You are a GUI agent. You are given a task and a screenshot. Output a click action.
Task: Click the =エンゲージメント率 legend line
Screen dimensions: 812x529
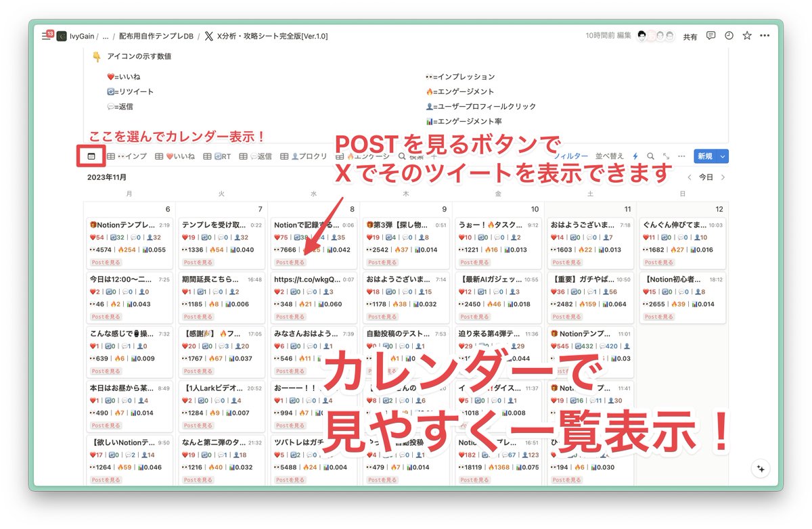coord(464,121)
